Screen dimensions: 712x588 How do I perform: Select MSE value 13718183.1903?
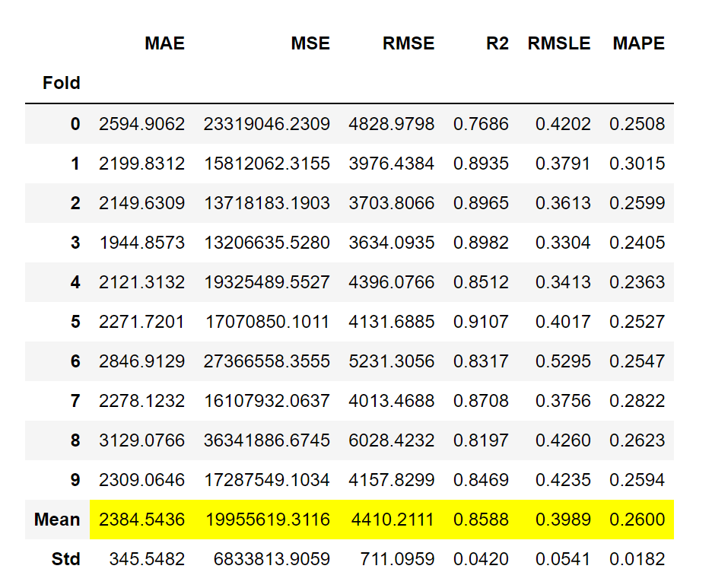[267, 203]
